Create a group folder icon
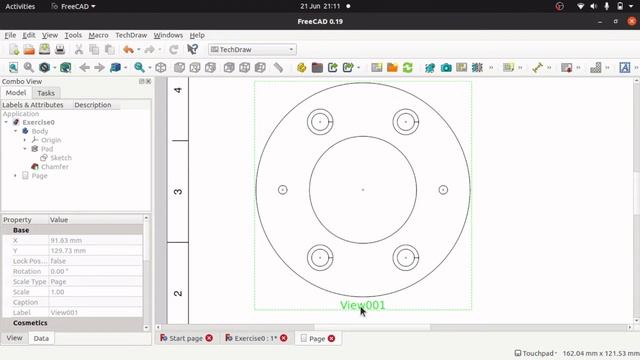The height and width of the screenshot is (360, 640). coord(317,67)
